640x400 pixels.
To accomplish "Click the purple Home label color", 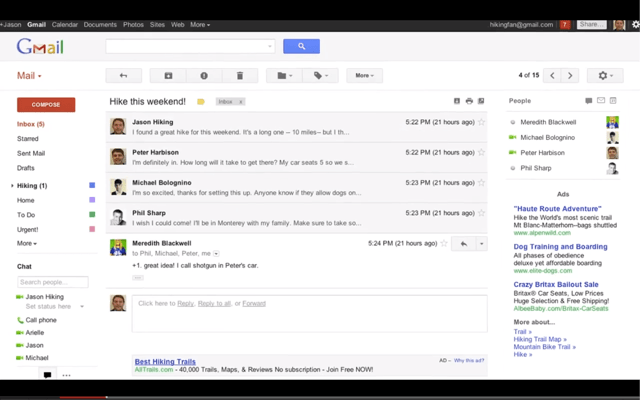I will (x=92, y=200).
